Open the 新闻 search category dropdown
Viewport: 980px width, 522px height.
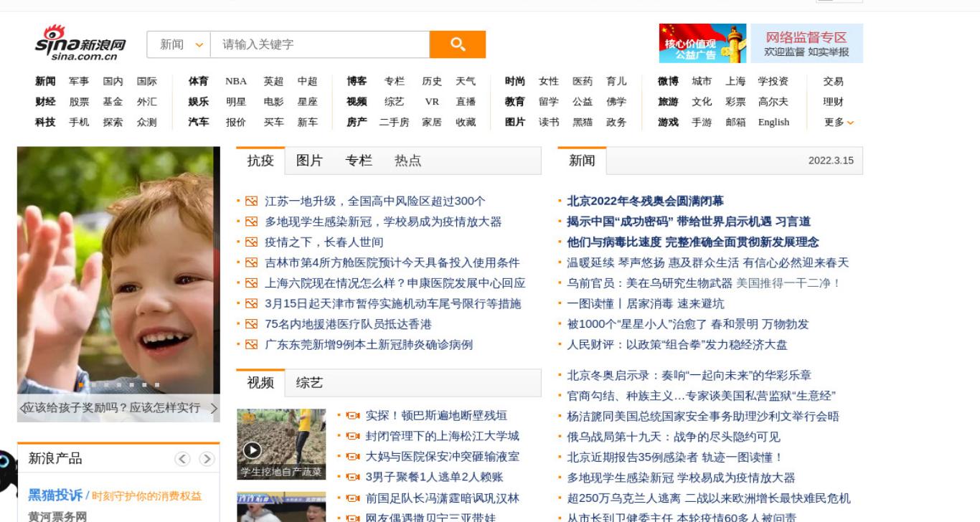[179, 44]
